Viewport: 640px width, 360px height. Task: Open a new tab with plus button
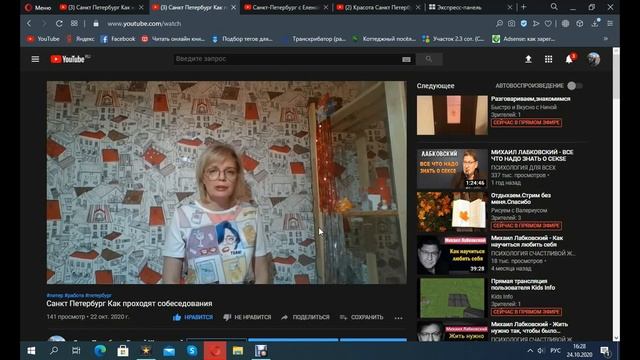(524, 7)
